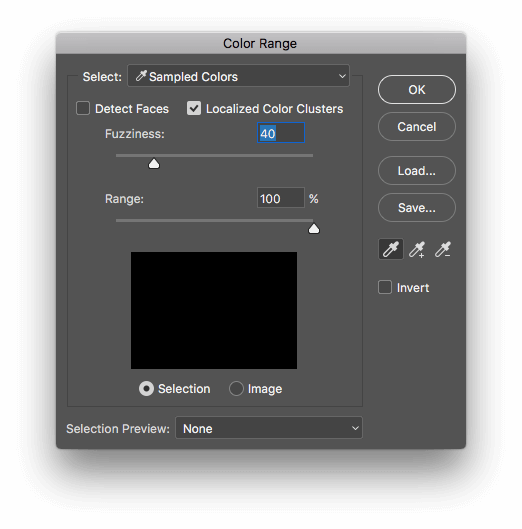This screenshot has width=522, height=529.
Task: Click the Load... button
Action: [417, 171]
